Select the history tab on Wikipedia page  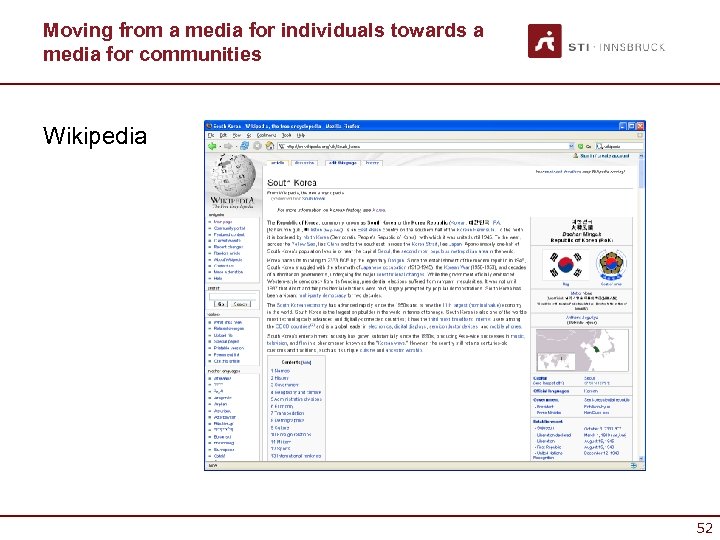[x=372, y=163]
